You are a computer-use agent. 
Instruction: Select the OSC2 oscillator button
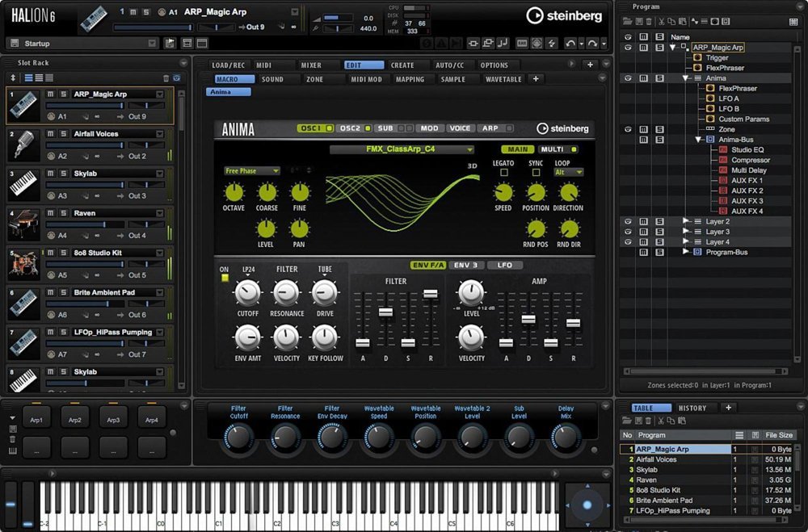(x=351, y=128)
